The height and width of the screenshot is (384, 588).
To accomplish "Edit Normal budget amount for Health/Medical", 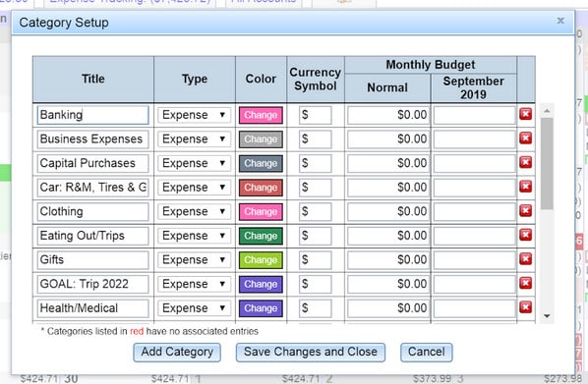I will pos(387,308).
